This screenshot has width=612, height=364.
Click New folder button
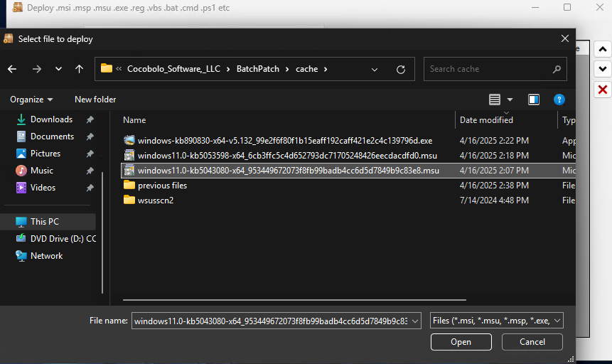(95, 100)
